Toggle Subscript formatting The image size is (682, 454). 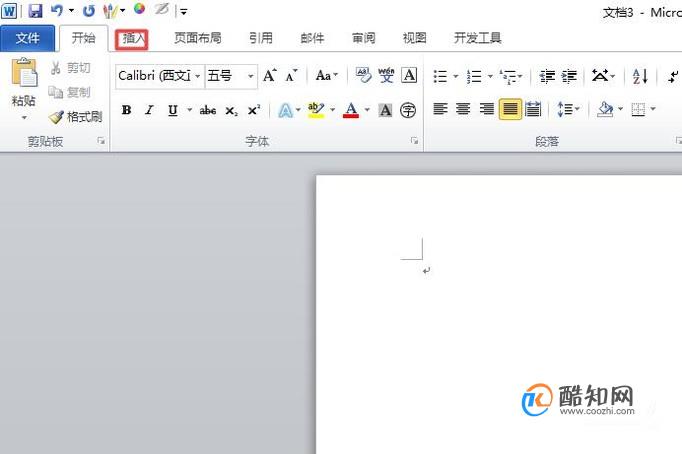tap(231, 111)
